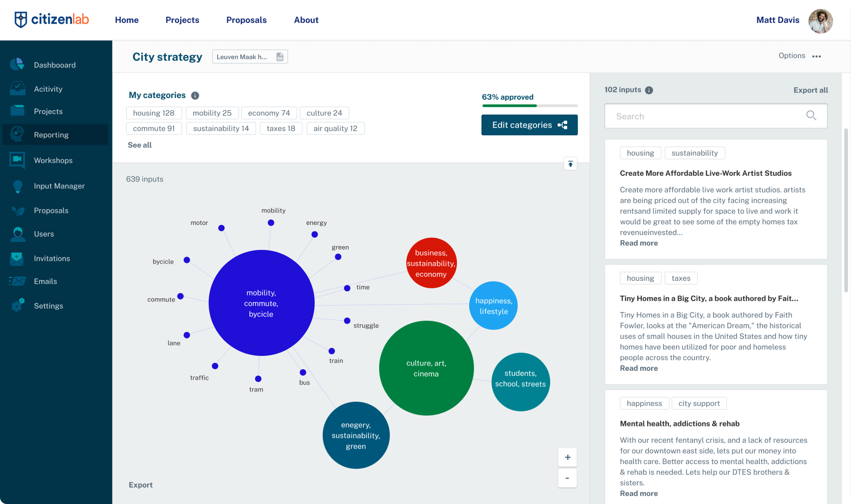Open the Dashboard from the sidebar

(x=55, y=64)
